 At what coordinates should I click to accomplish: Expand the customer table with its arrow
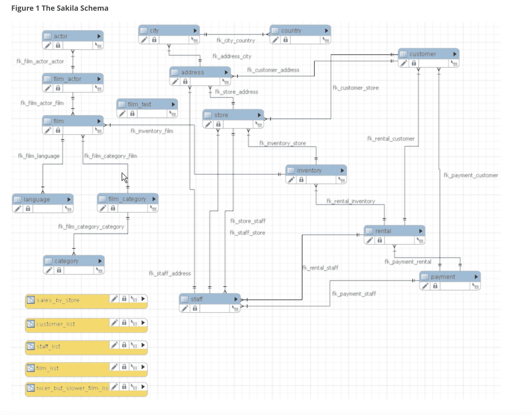coord(455,54)
